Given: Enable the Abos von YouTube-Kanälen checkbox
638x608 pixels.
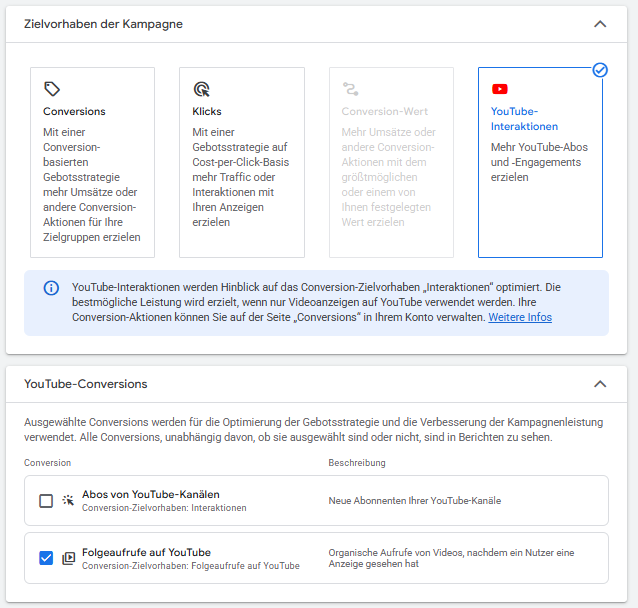Looking at the screenshot, I should [46, 501].
